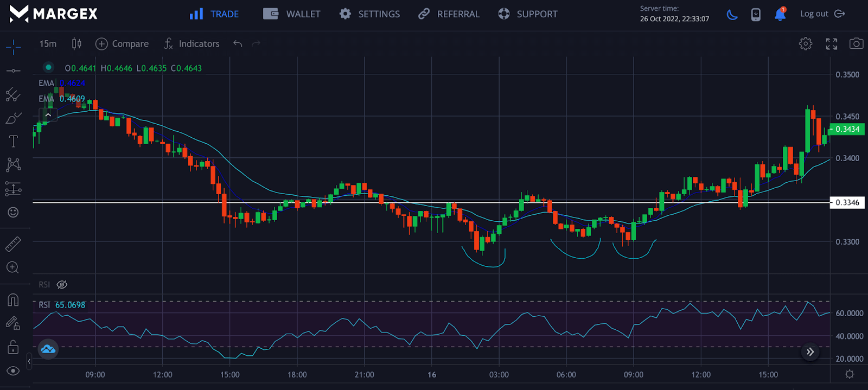Open the ruler measure tool

coord(13,244)
